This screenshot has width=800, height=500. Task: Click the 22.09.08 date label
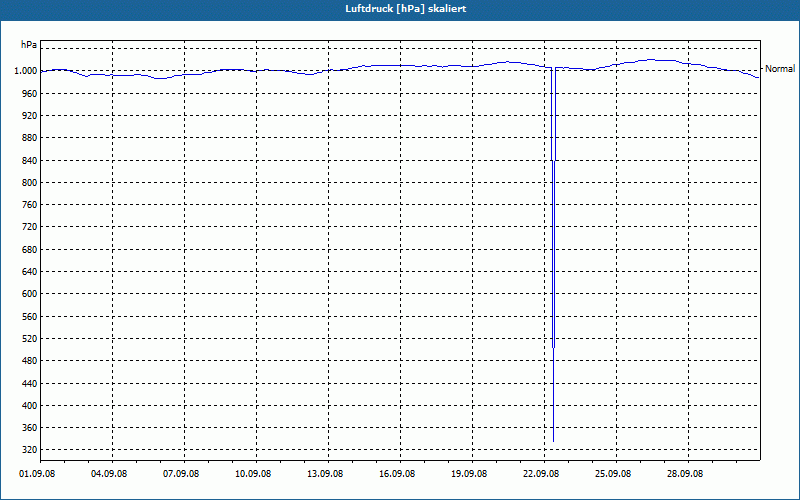point(541,474)
